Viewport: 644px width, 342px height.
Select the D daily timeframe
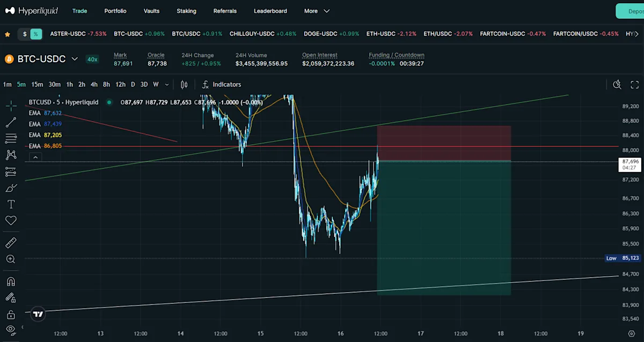pyautogui.click(x=133, y=84)
